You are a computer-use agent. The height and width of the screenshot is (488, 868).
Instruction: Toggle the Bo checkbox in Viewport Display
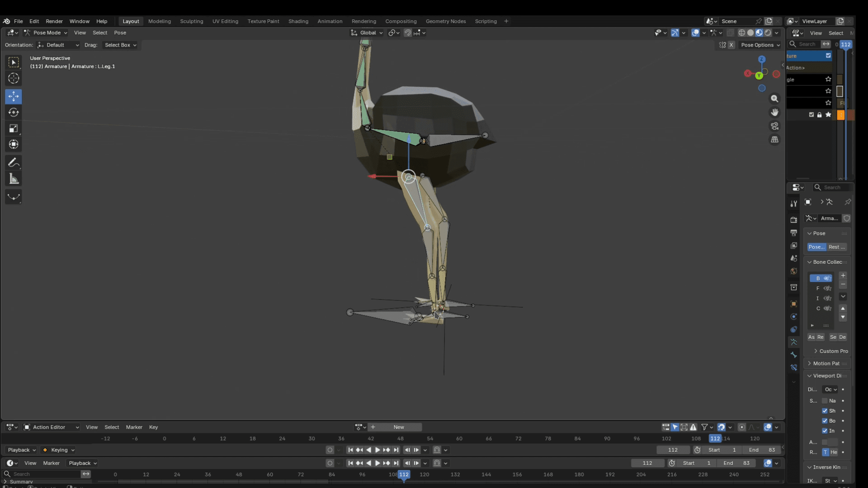click(825, 421)
